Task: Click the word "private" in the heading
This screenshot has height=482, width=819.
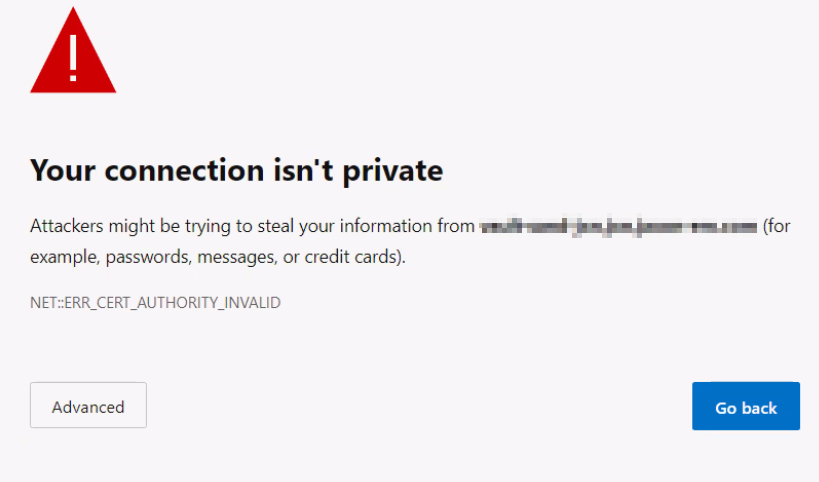Action: (392, 171)
